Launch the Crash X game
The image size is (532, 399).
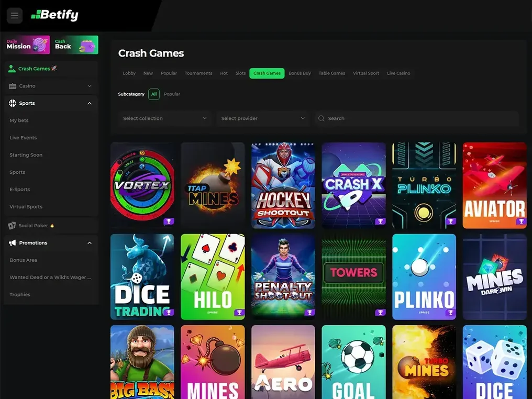354,185
